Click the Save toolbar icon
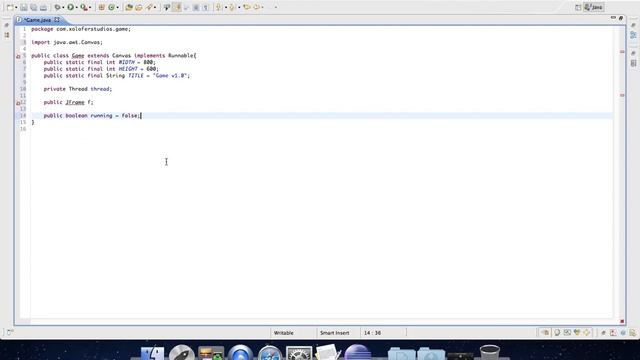 click(x=24, y=7)
